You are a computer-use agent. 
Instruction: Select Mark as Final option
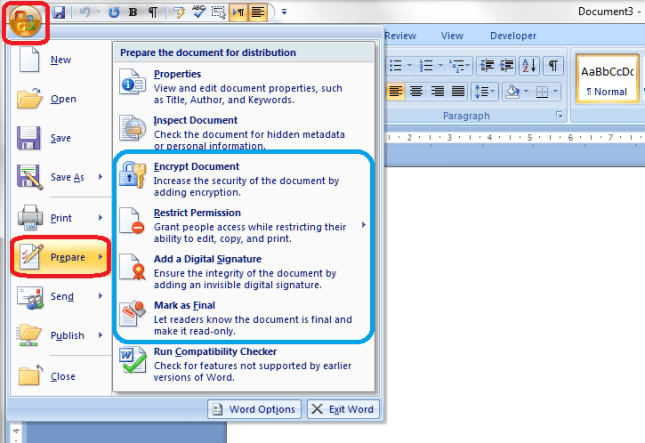click(x=244, y=318)
